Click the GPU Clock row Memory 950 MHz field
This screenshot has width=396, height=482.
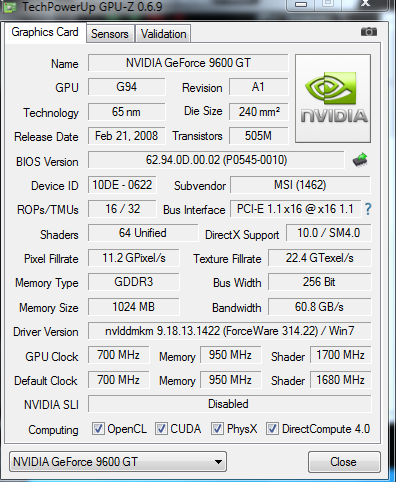[231, 355]
